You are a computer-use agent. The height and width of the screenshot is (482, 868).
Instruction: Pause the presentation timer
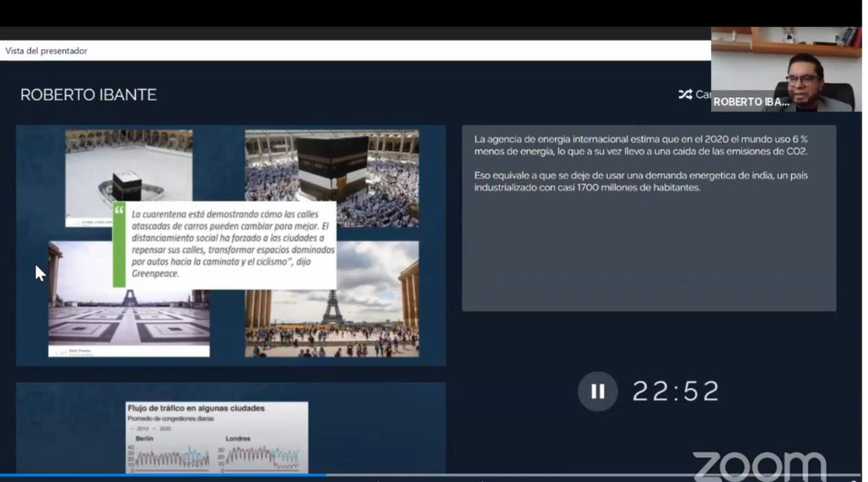[597, 392]
